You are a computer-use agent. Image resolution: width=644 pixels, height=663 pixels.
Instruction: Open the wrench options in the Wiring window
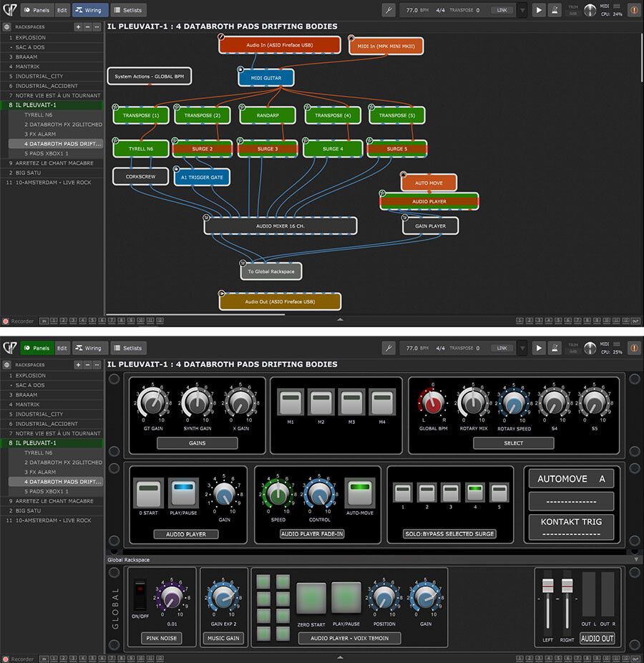389,10
